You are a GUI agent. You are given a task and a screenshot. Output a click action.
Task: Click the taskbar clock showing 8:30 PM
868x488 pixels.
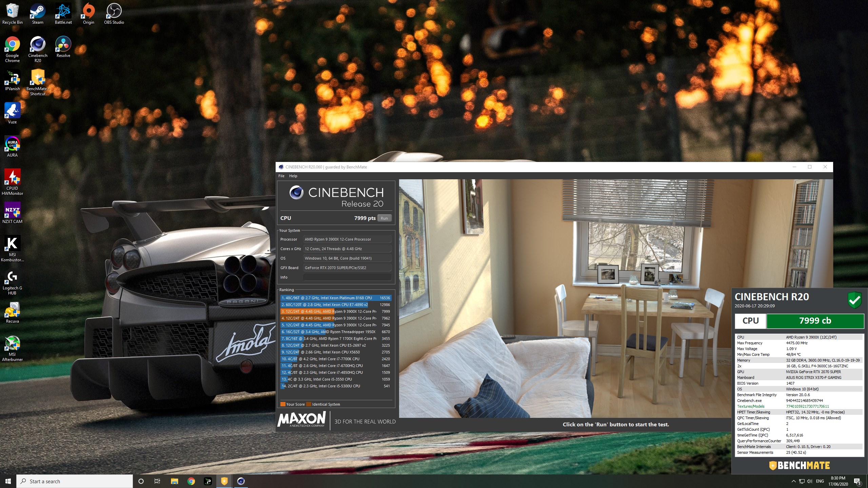[x=838, y=481]
